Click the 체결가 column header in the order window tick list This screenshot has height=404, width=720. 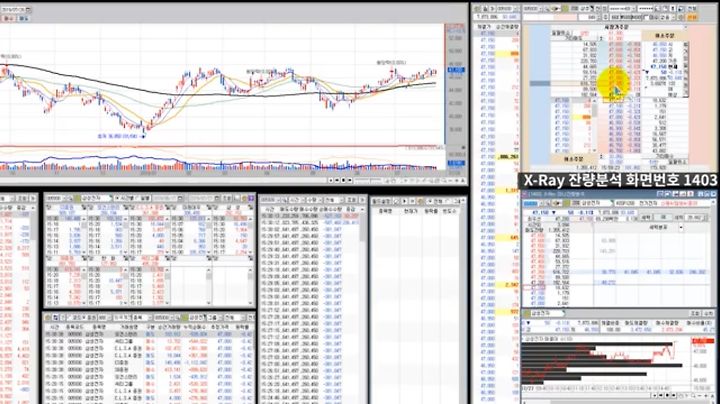[x=482, y=27]
